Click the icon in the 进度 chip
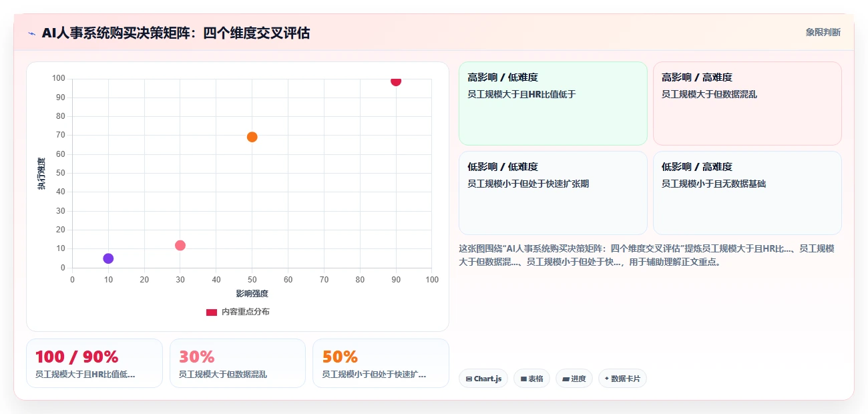Screen dimensions: 868x414 click(566, 379)
